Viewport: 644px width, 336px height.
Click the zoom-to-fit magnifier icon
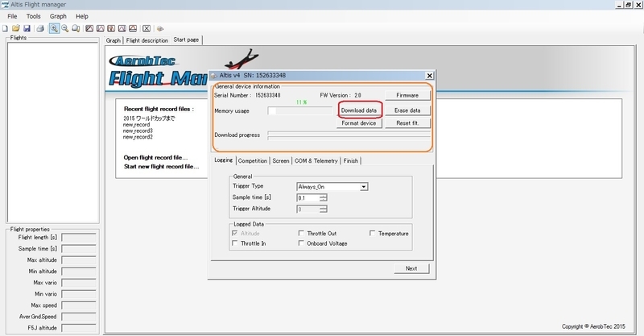[x=76, y=28]
